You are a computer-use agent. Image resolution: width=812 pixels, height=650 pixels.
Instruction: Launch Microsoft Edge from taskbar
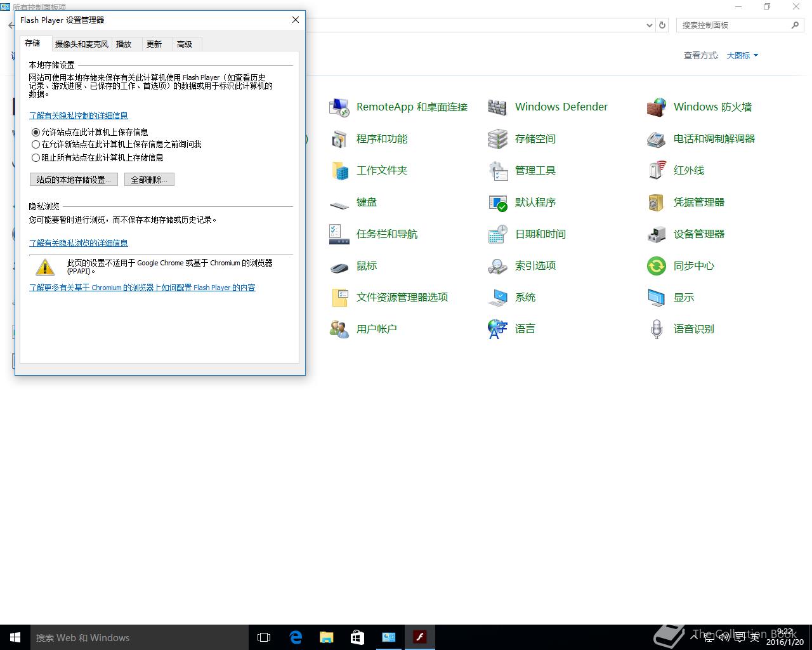pos(296,637)
